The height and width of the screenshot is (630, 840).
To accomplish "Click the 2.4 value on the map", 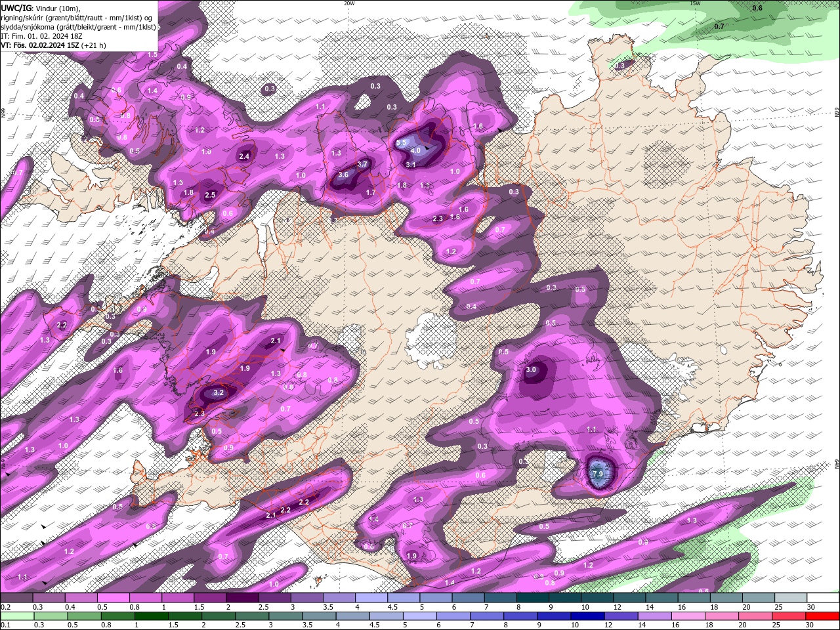I will point(245,156).
